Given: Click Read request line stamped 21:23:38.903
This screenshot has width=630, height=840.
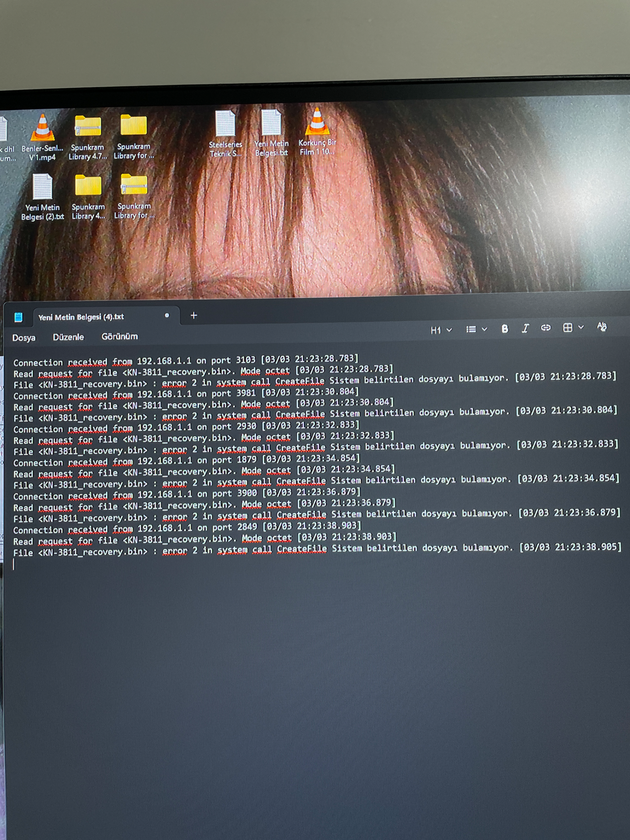Looking at the screenshot, I should 205,539.
